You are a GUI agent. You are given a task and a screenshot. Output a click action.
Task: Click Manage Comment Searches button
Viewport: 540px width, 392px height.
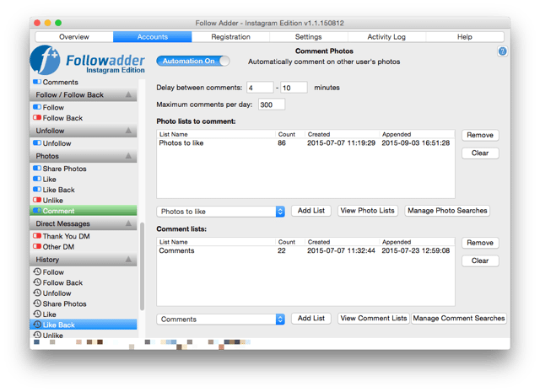[459, 319]
